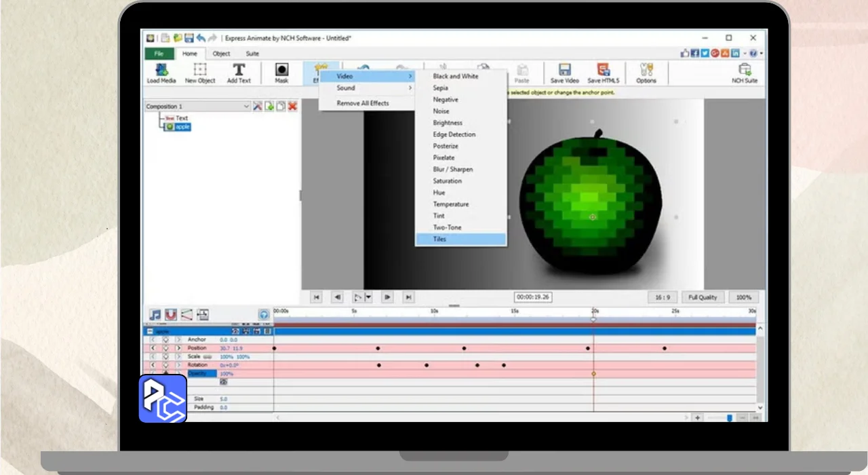868x475 pixels.
Task: Click the Full Quality button
Action: (x=703, y=297)
